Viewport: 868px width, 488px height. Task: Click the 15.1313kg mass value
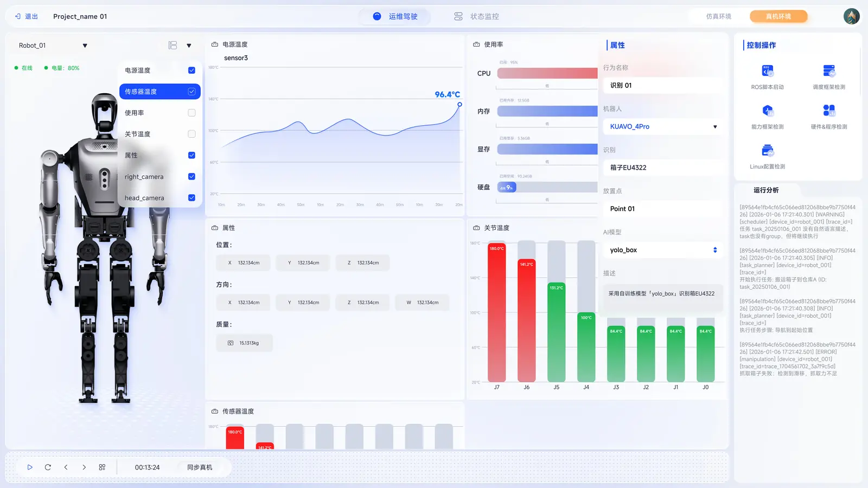[249, 343]
